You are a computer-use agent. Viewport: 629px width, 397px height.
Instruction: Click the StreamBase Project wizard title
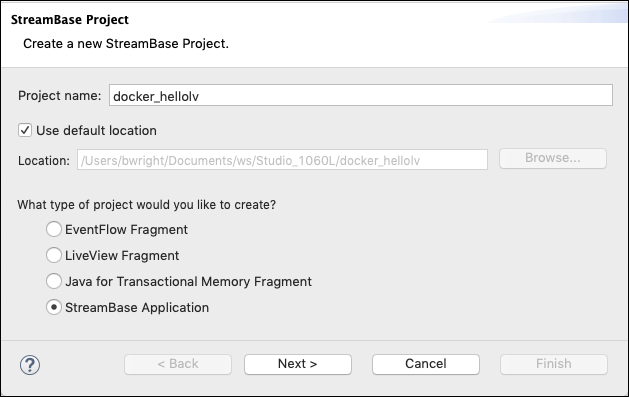click(70, 20)
